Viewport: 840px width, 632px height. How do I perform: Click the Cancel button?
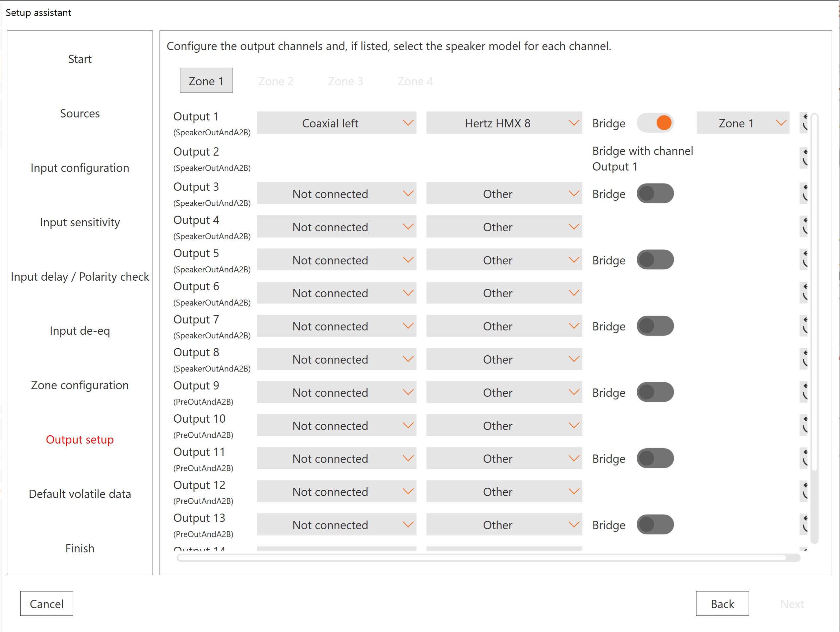(x=47, y=603)
